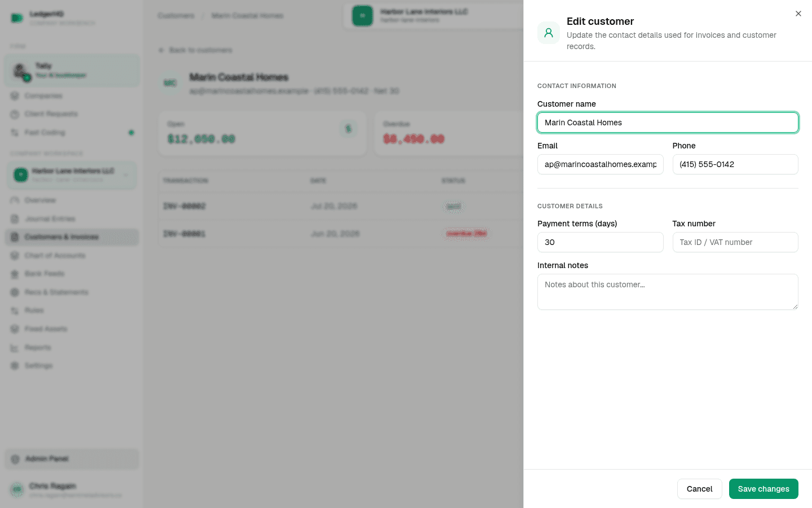
Task: Focus the Email field in contact information
Action: (x=600, y=164)
